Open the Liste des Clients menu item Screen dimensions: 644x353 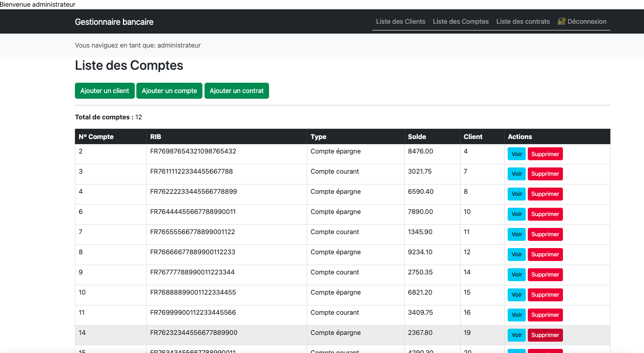click(x=400, y=22)
